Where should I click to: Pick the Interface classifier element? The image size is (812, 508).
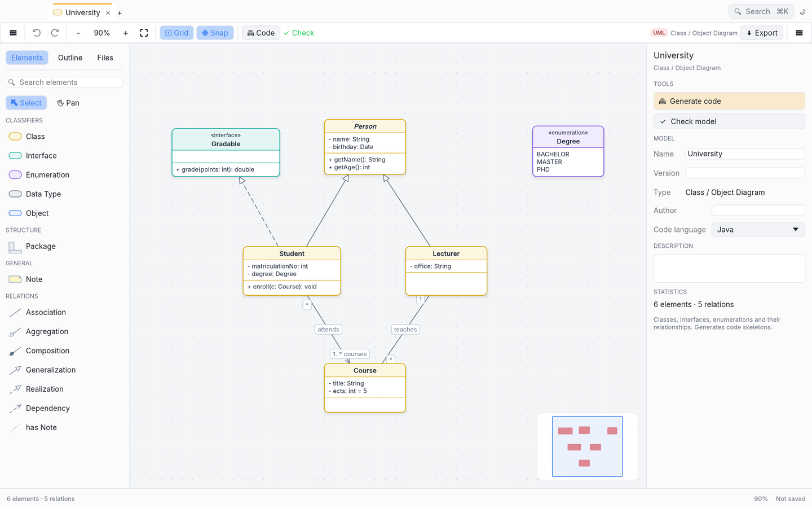tap(41, 156)
